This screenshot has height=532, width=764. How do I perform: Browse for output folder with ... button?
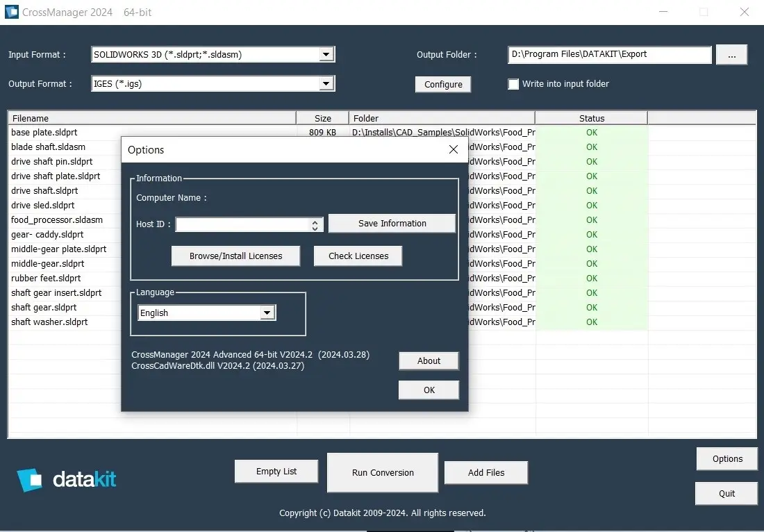pos(731,55)
